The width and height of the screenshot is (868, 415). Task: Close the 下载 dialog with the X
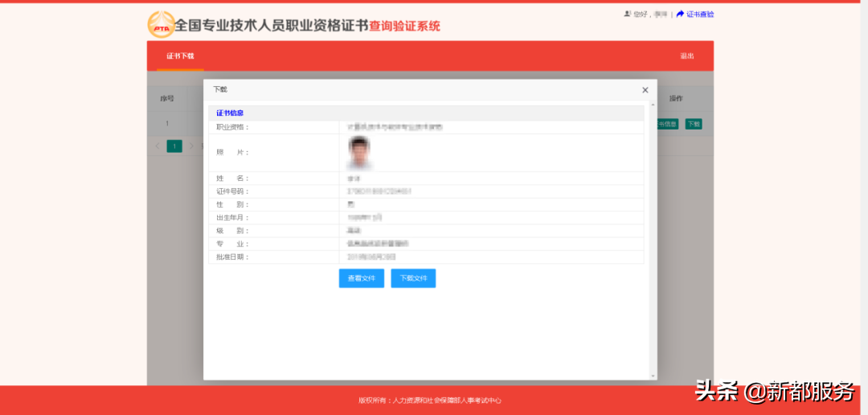645,90
